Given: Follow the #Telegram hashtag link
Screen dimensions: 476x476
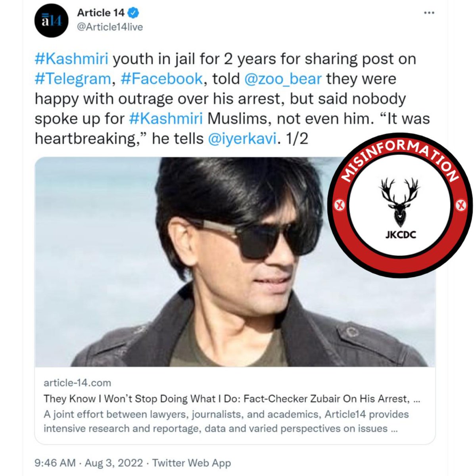Looking at the screenshot, I should coord(73,79).
